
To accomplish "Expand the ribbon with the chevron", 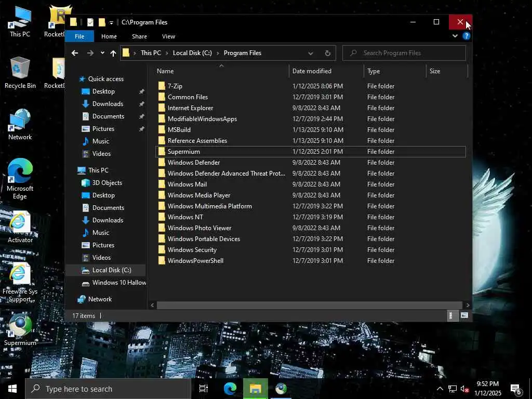I will tap(455, 36).
